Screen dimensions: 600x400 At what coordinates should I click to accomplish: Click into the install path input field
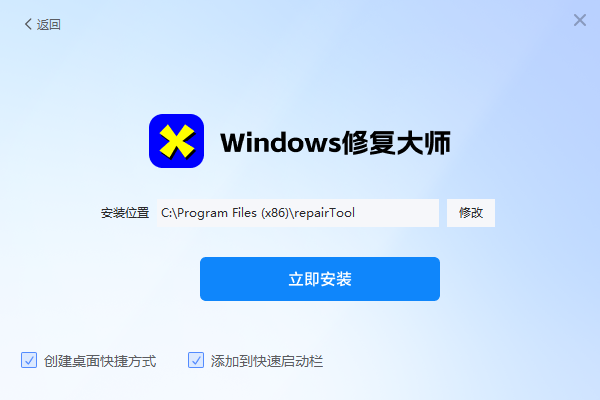(298, 213)
